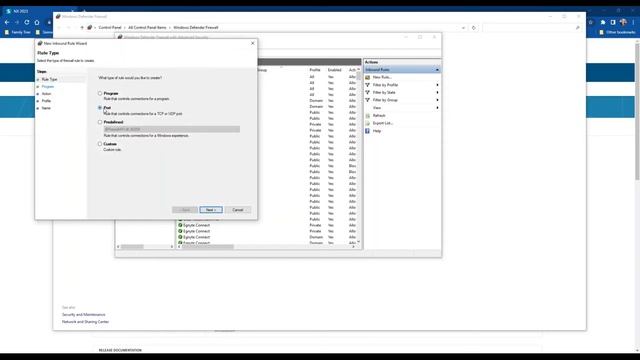This screenshot has width=640, height=360.
Task: Go to the Name step in Steps
Action: click(46, 108)
